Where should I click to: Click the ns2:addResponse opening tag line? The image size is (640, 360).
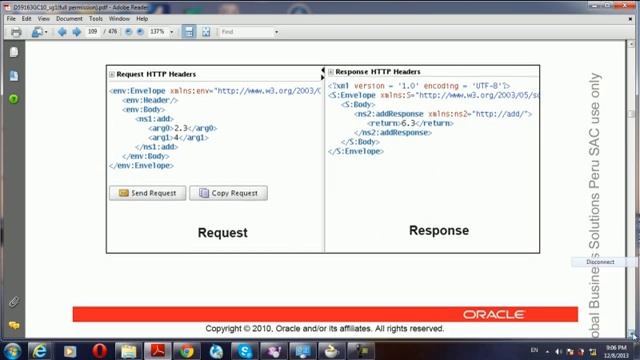pos(443,114)
